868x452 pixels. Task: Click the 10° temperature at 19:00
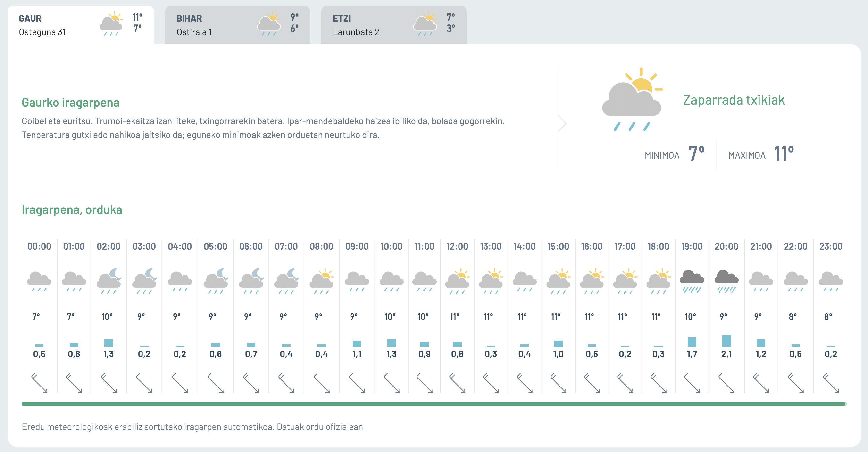click(x=690, y=317)
